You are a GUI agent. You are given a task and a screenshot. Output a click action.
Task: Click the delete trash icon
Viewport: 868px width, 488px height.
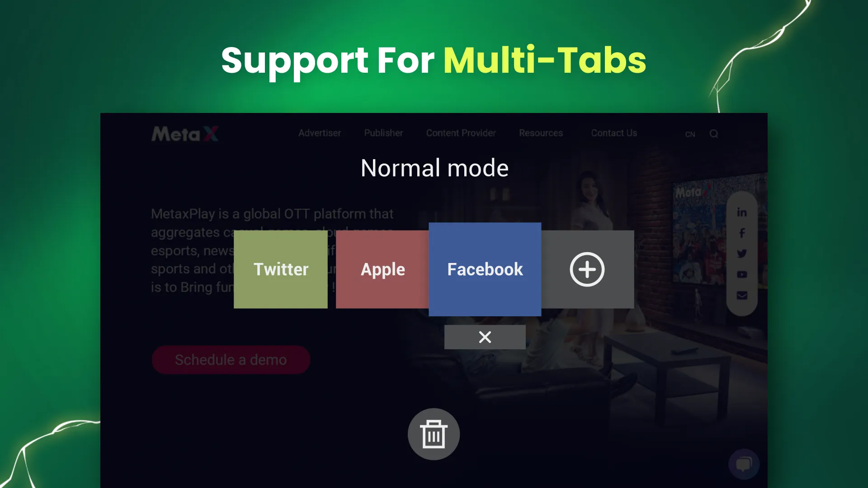(x=434, y=434)
